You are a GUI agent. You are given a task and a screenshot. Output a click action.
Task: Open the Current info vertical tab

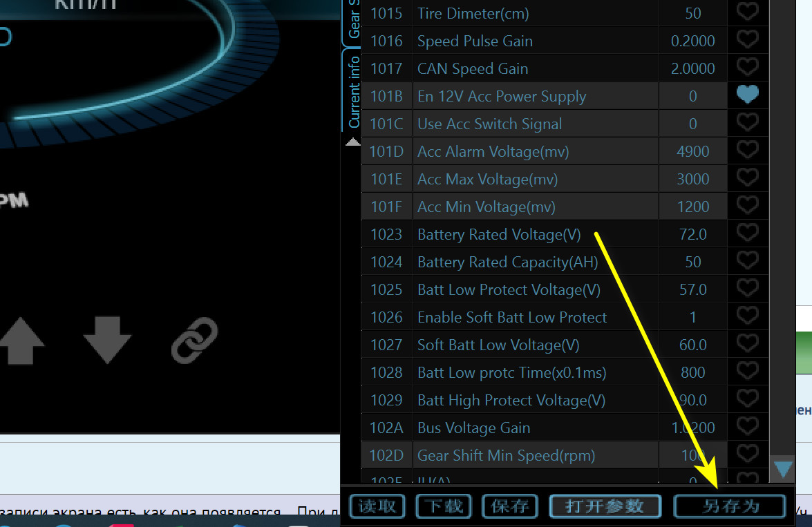pos(352,92)
